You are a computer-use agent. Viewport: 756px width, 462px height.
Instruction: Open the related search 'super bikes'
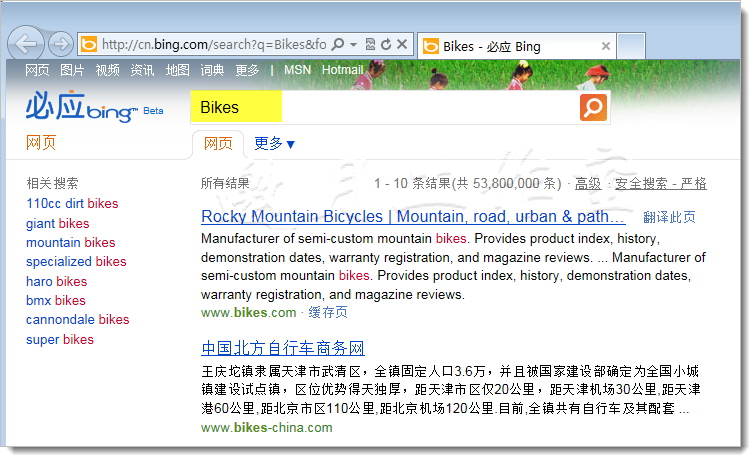point(60,340)
